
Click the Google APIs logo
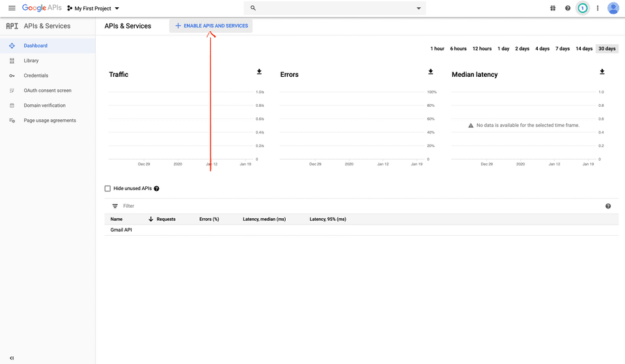pos(42,8)
